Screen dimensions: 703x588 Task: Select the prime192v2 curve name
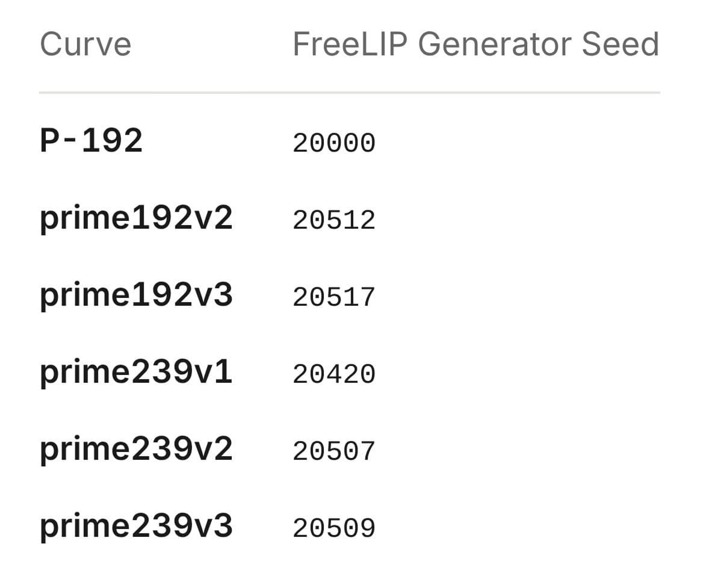(136, 218)
